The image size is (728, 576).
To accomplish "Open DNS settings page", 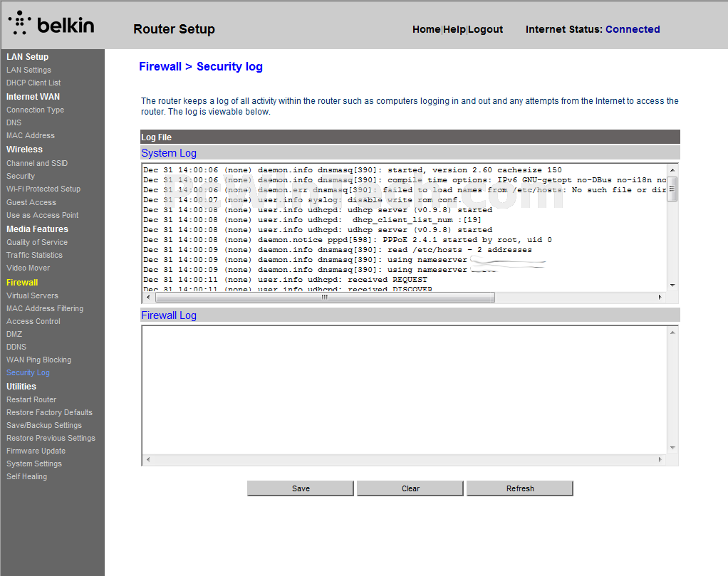I will pyautogui.click(x=14, y=122).
